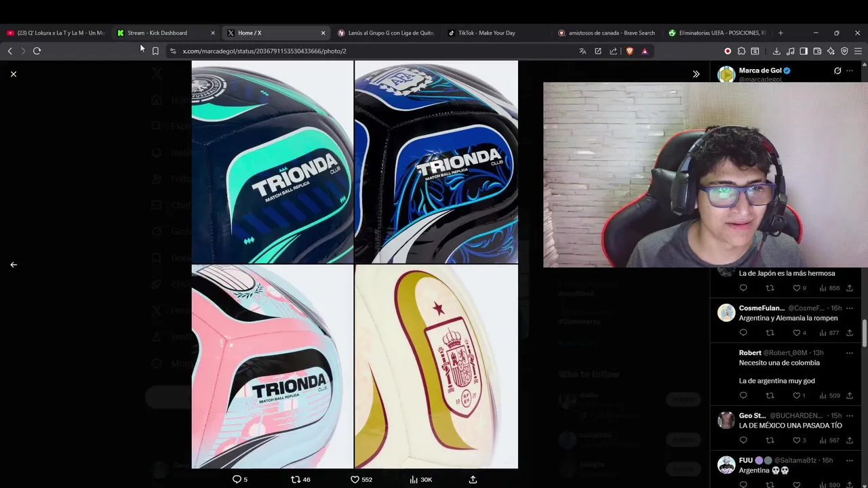This screenshot has height=488, width=868.
Task: Open Robert's profile link
Action: [750, 353]
